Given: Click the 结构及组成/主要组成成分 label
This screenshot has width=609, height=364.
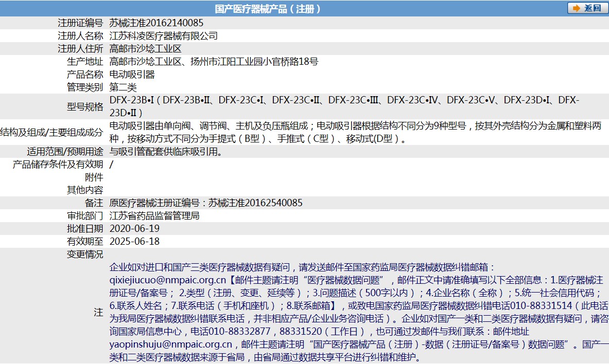Looking at the screenshot, I should click(x=51, y=132).
